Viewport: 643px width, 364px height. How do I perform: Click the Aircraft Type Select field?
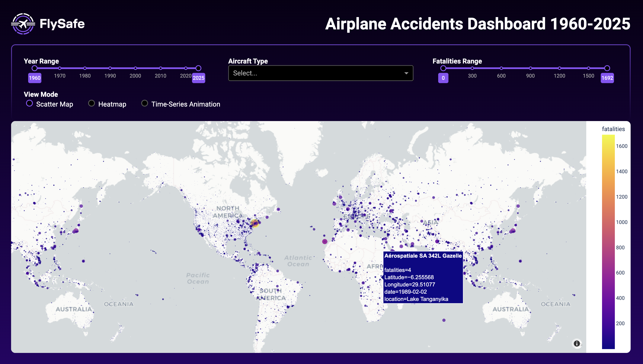tap(313, 73)
